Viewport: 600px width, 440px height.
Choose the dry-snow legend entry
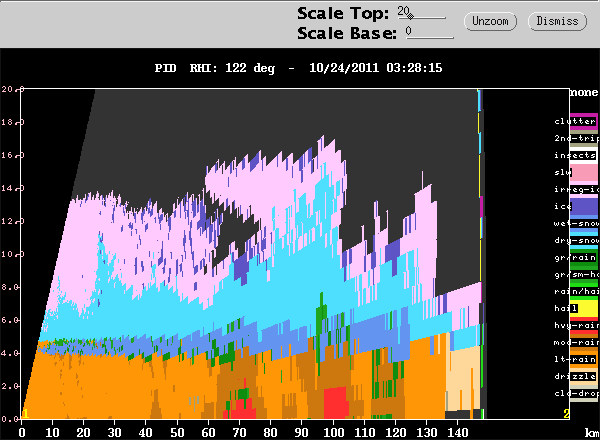pyautogui.click(x=575, y=240)
